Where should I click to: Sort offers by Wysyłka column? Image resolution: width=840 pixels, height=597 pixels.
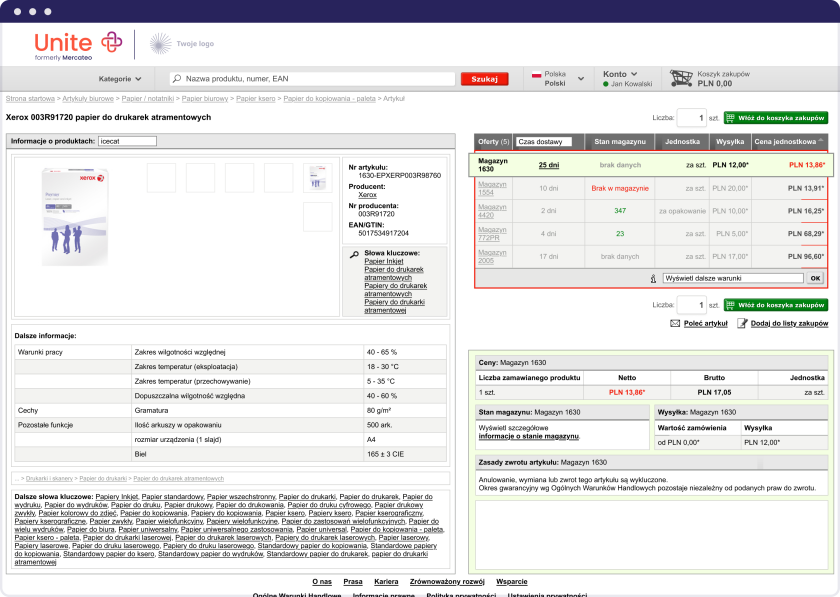[x=730, y=142]
